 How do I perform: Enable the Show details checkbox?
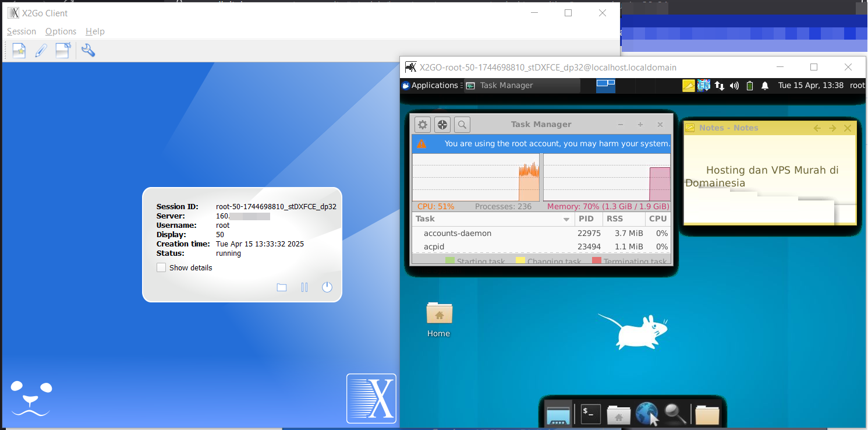(161, 268)
